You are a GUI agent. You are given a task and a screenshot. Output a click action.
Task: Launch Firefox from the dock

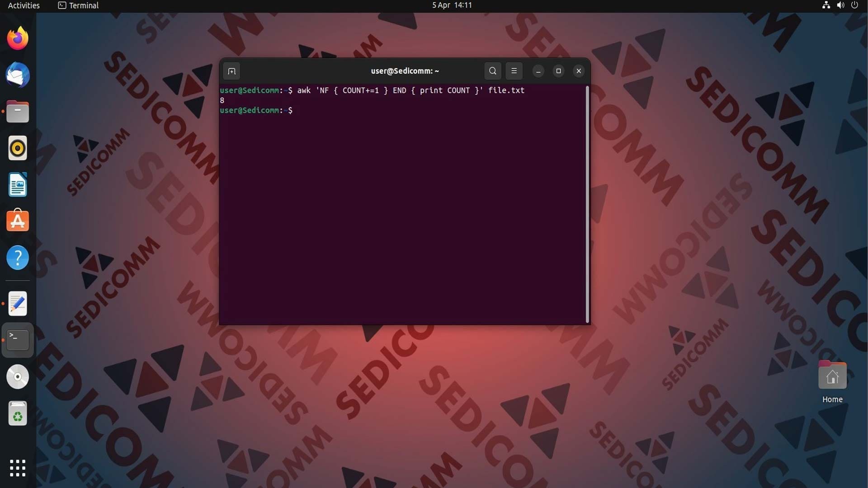[x=18, y=38]
